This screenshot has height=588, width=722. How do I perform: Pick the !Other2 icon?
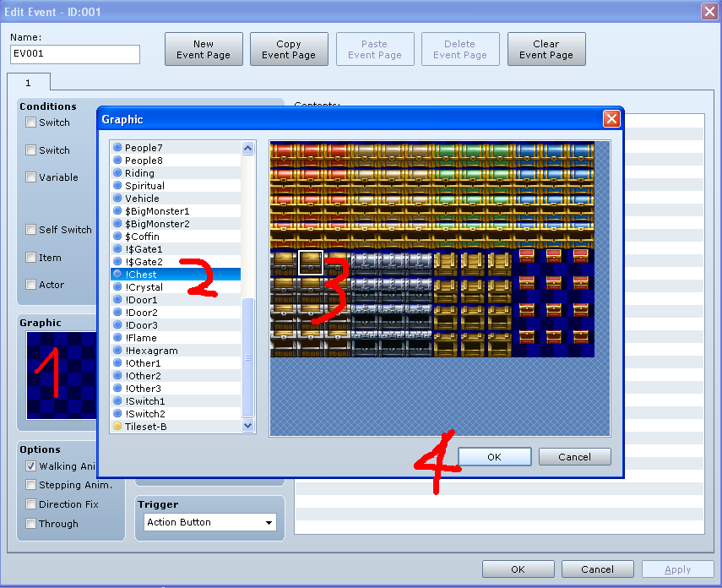[117, 376]
